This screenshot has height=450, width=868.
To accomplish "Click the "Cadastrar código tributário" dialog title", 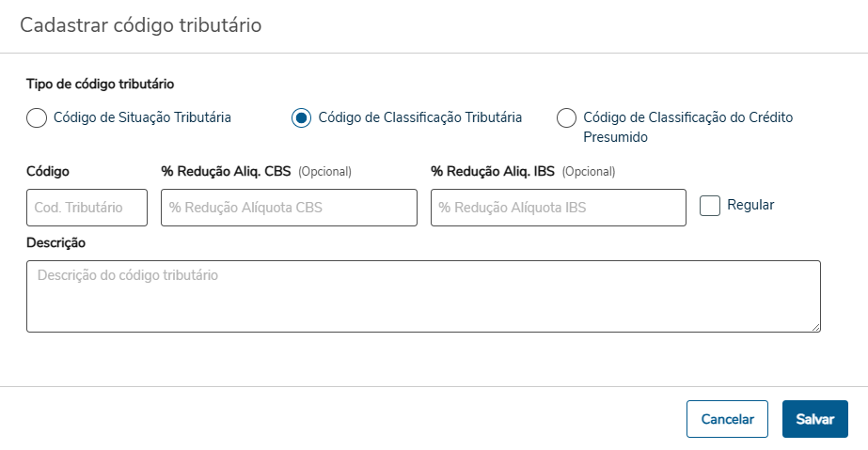I will pyautogui.click(x=141, y=25).
